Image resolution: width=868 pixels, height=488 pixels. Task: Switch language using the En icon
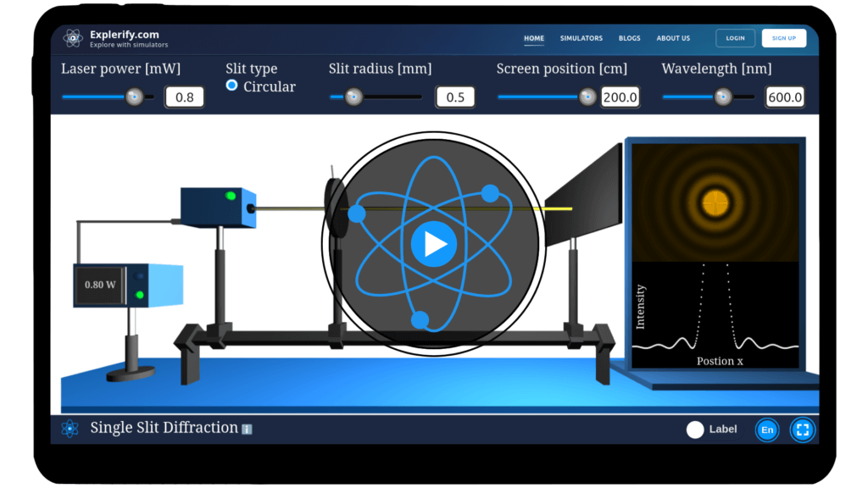766,430
